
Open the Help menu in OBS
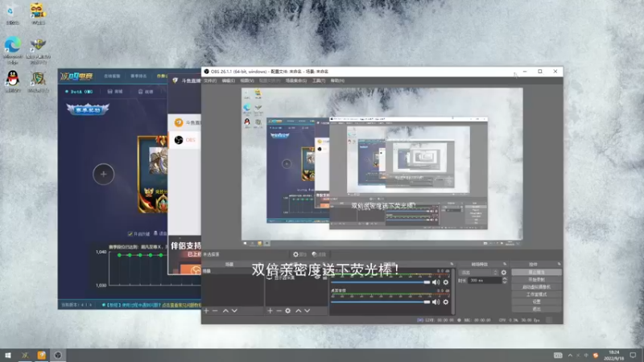[337, 81]
